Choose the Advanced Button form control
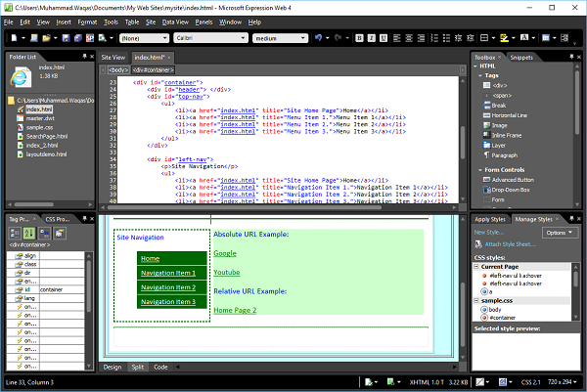 click(x=512, y=180)
